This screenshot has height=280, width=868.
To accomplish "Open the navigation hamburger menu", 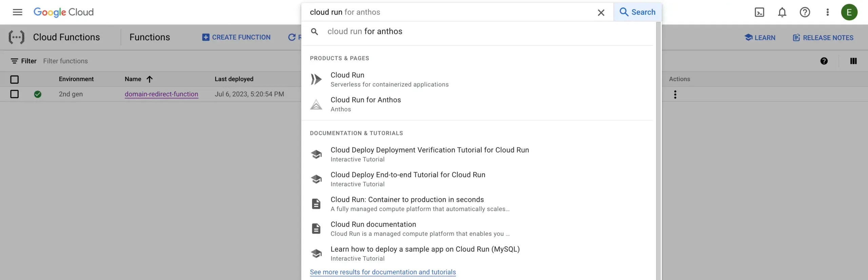I will [x=17, y=12].
